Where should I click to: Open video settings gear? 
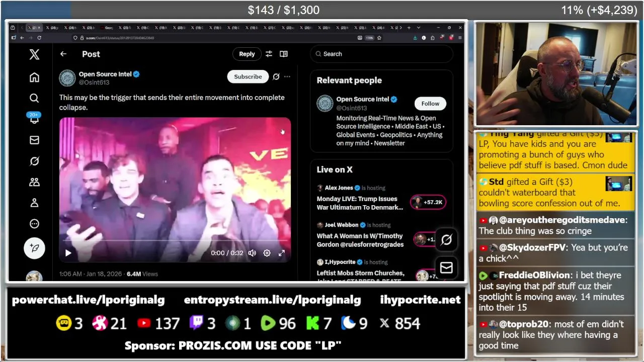pos(267,253)
